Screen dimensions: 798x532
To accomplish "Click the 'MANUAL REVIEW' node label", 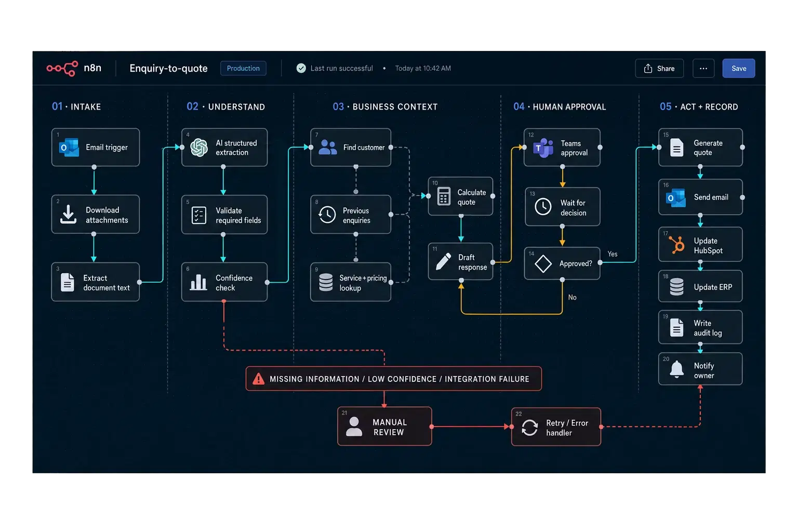I will pos(389,427).
